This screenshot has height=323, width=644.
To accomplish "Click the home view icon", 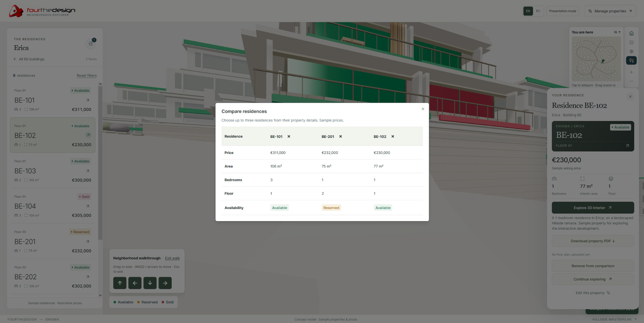I will point(631,33).
